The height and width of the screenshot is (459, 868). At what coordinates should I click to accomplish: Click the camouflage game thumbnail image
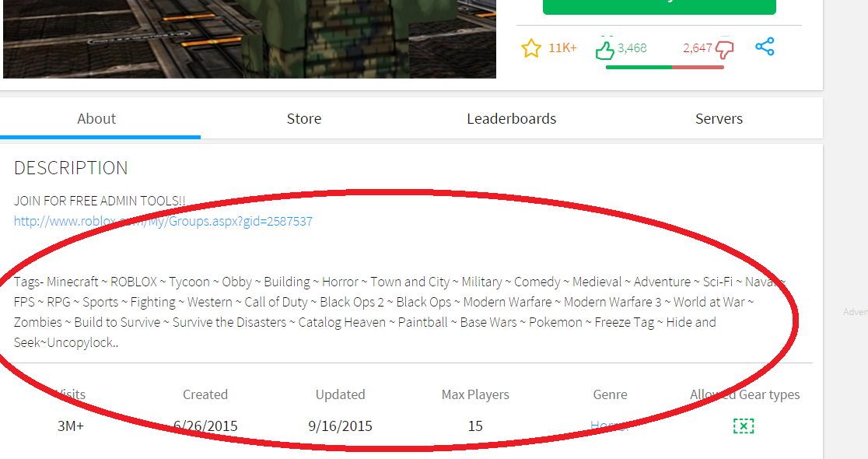click(x=249, y=39)
